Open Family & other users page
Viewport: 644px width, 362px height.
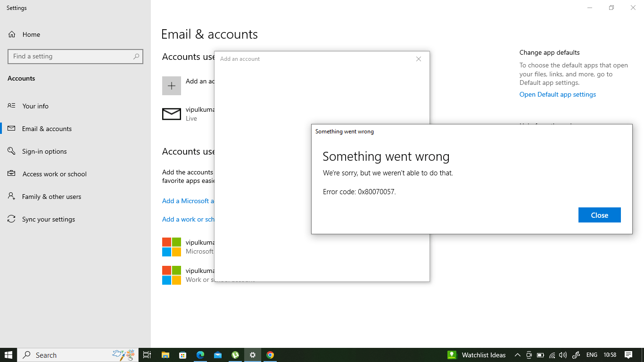(x=51, y=197)
